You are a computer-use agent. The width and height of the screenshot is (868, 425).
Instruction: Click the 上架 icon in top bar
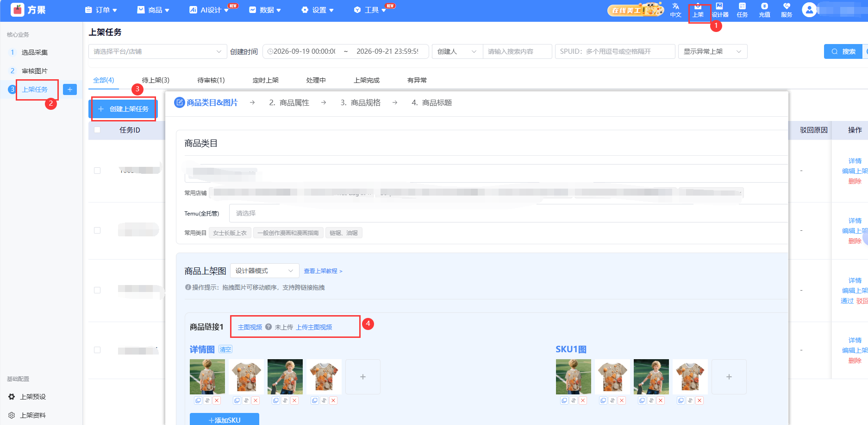click(698, 10)
